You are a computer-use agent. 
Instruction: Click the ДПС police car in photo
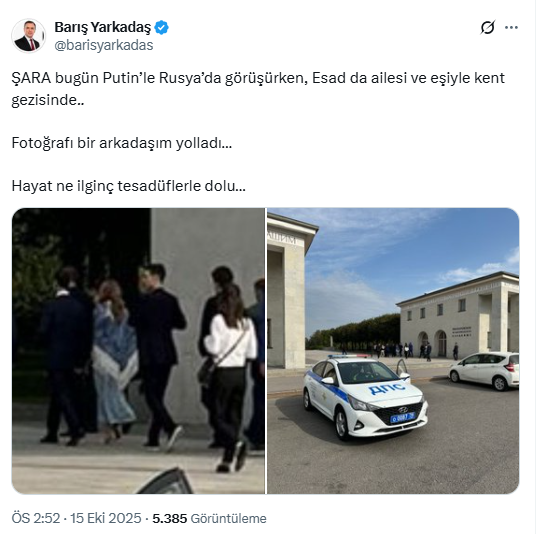click(x=365, y=398)
